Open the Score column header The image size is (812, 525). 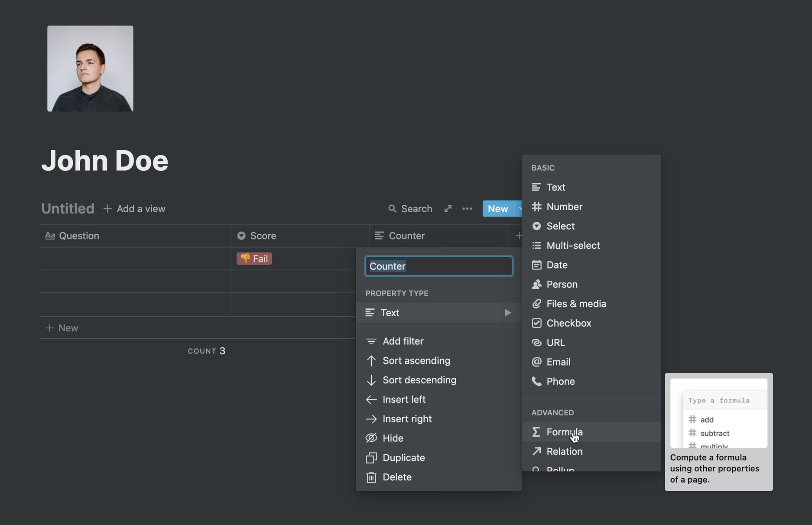[299, 236]
